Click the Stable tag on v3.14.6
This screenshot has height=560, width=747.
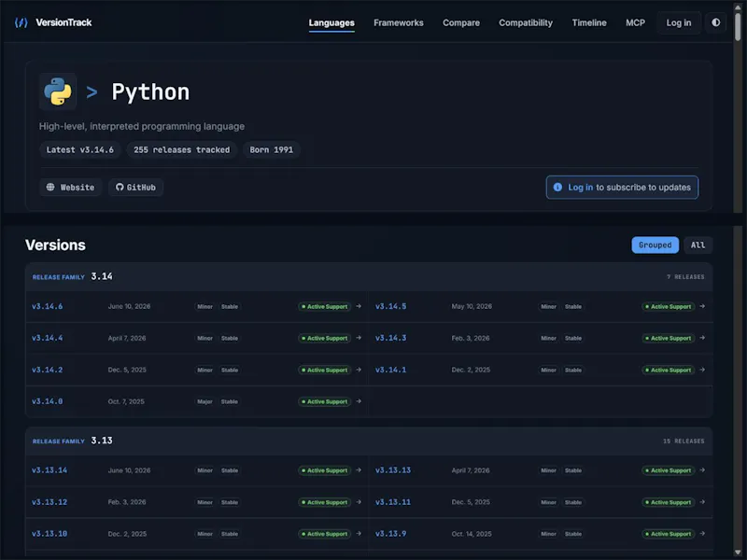(x=230, y=307)
